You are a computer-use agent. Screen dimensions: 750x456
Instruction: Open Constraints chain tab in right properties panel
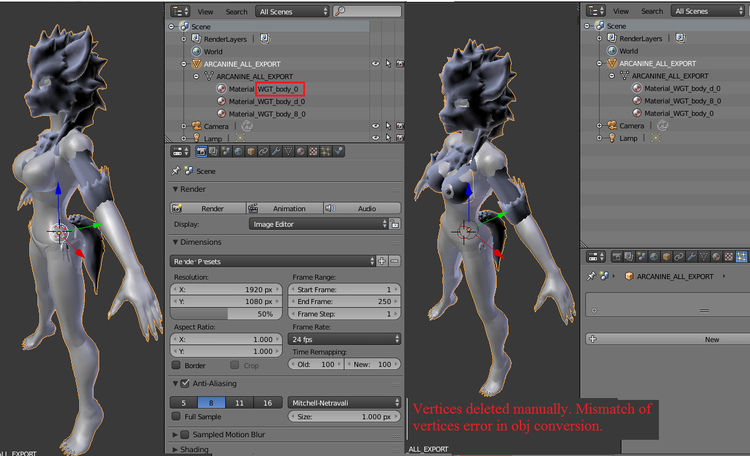click(x=679, y=257)
